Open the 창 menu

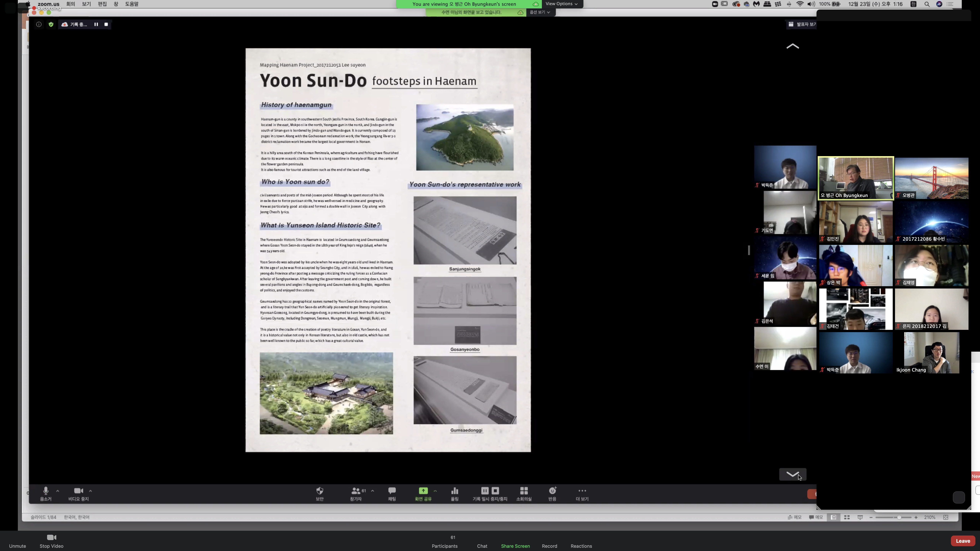116,4
